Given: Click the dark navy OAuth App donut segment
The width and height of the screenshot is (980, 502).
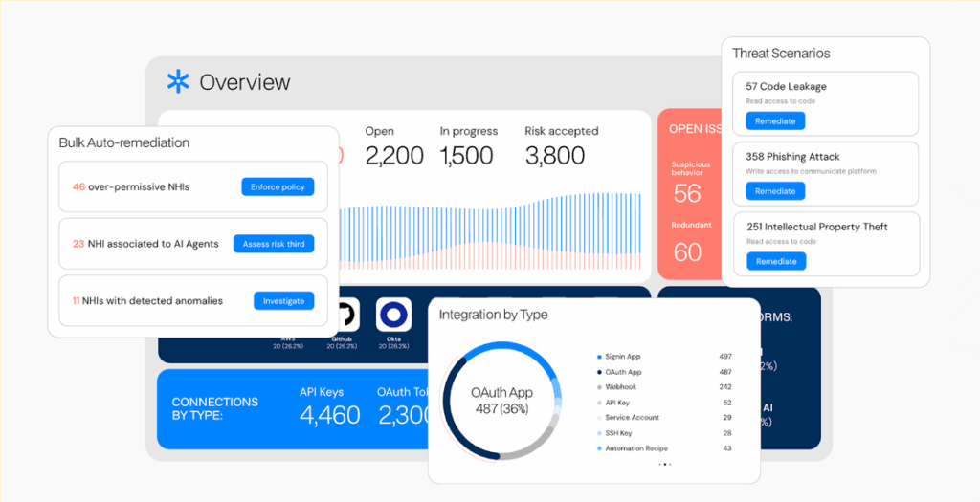Looking at the screenshot, I should click(x=449, y=409).
